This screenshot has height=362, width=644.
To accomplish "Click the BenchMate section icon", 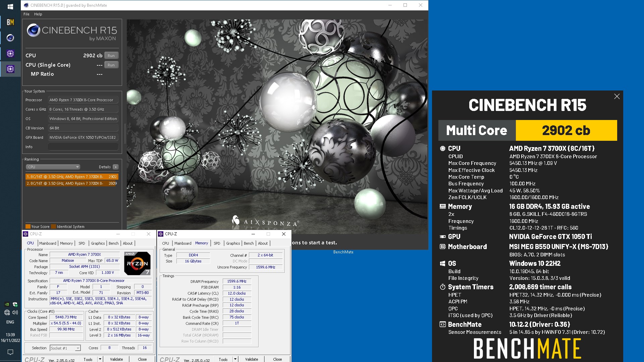I will 442,324.
